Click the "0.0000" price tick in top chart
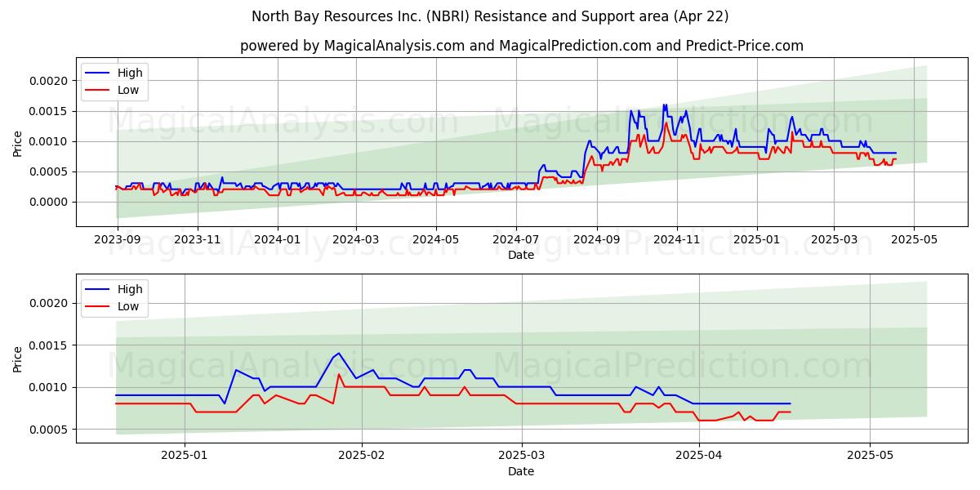Screen dimensions: 980x490 coord(51,202)
